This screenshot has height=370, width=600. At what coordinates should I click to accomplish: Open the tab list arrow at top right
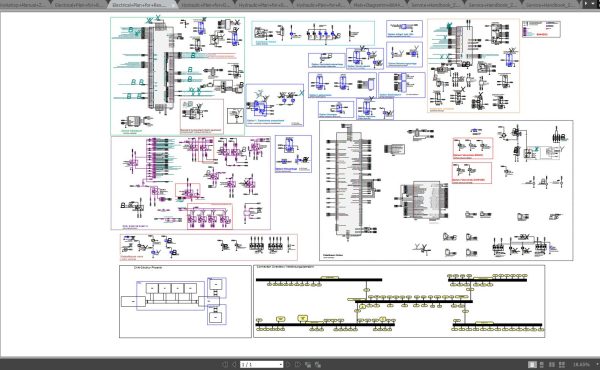[593, 3]
